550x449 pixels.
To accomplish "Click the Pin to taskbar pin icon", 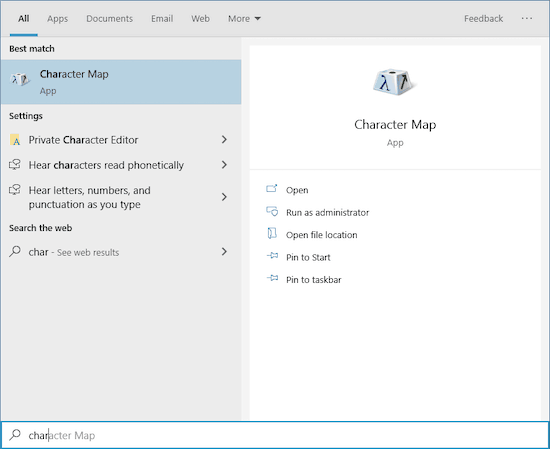I will [272, 279].
